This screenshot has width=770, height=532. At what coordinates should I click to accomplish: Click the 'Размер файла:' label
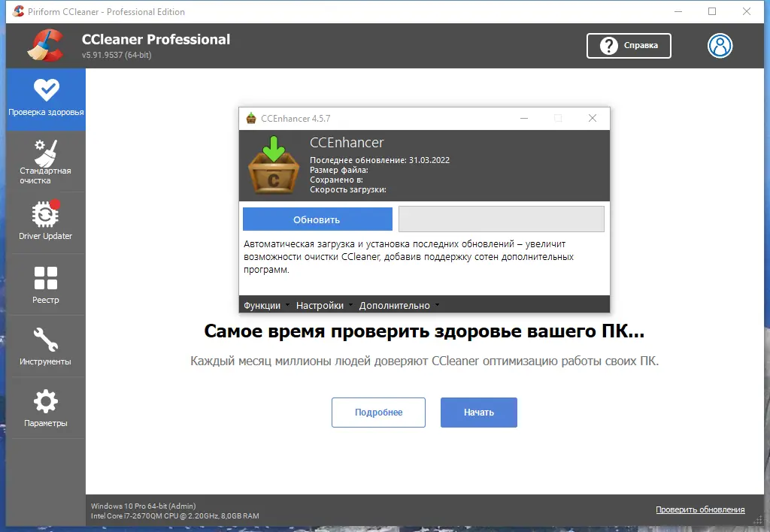click(339, 170)
